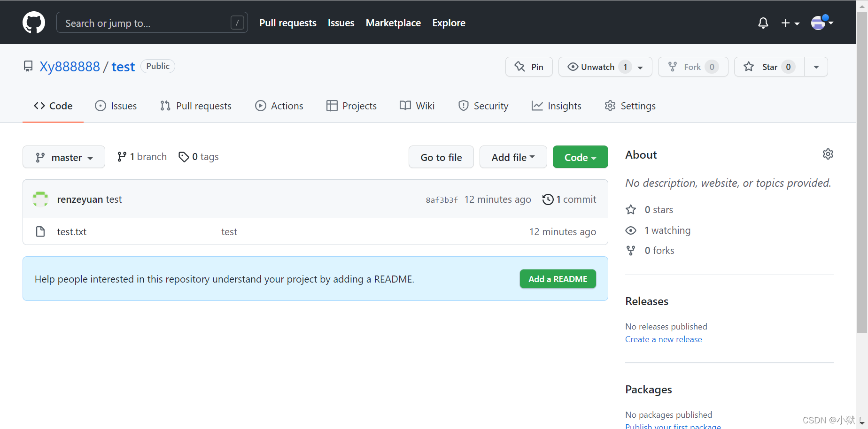868x429 pixels.
Task: Click the Public visibility badge
Action: [x=158, y=66]
